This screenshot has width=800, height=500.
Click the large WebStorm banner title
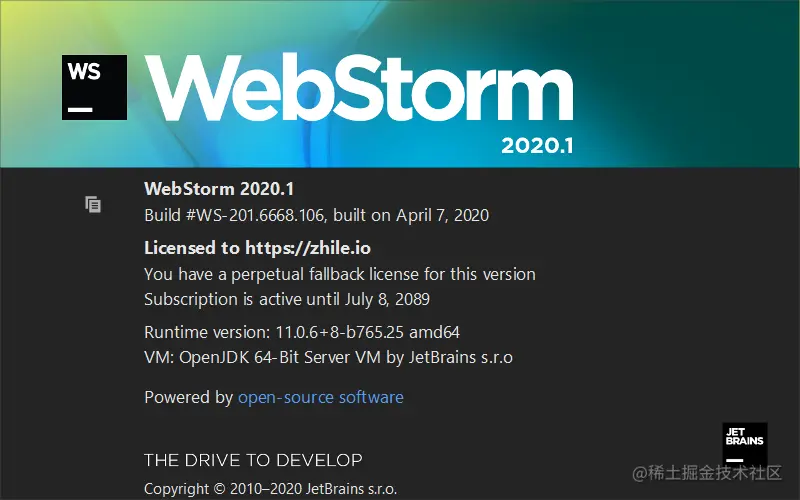tap(359, 88)
